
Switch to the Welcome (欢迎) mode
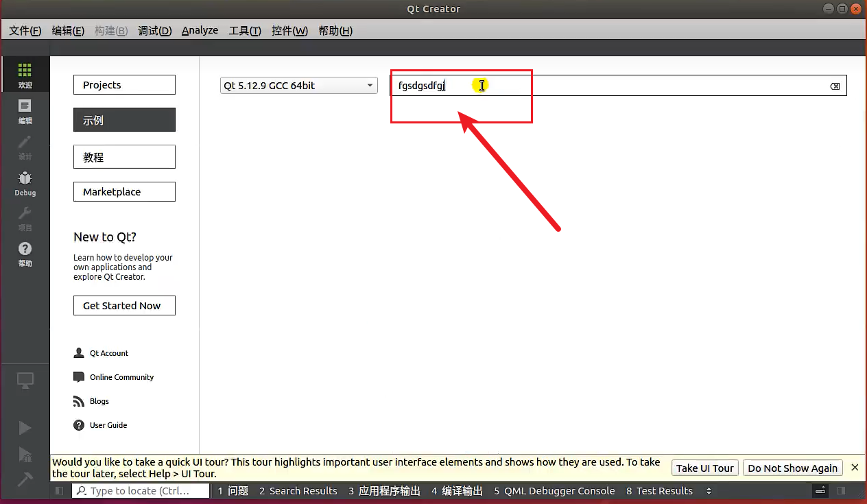click(x=25, y=75)
